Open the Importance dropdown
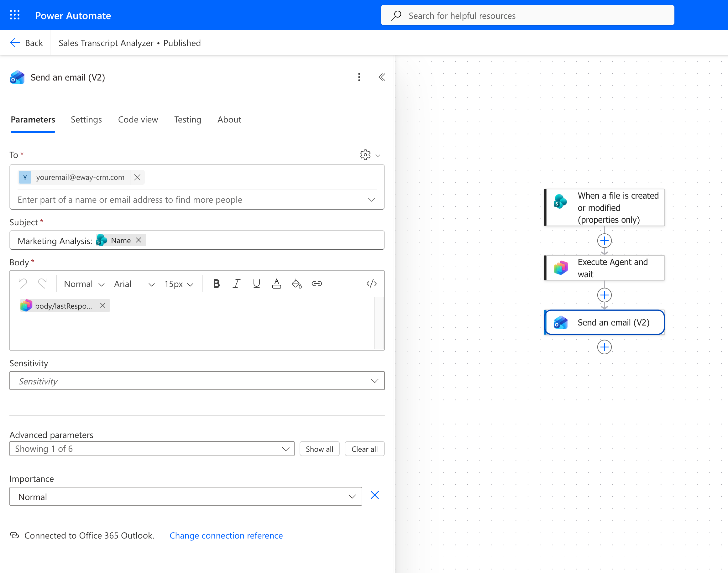Image resolution: width=728 pixels, height=573 pixels. 186,497
